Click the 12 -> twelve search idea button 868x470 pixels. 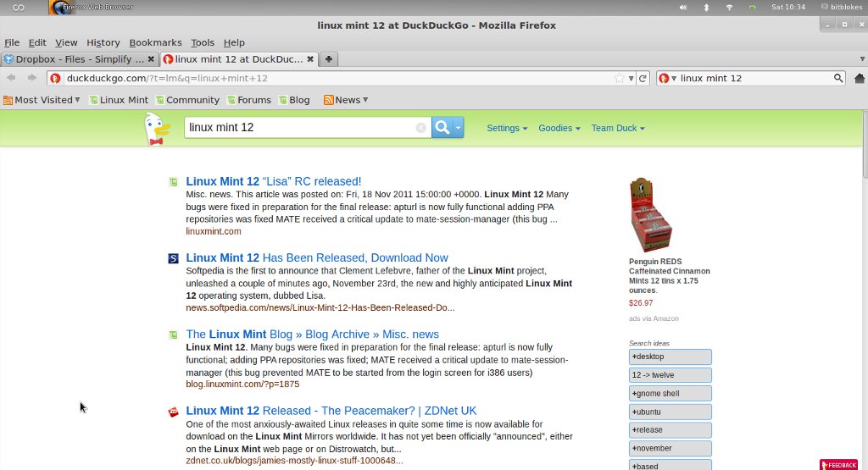pyautogui.click(x=670, y=375)
